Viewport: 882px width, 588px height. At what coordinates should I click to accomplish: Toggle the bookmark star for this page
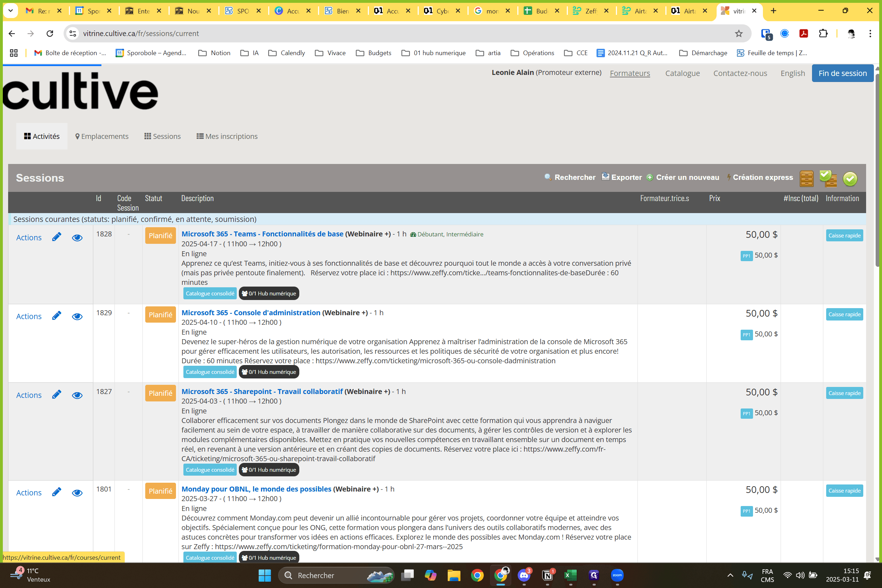point(739,33)
